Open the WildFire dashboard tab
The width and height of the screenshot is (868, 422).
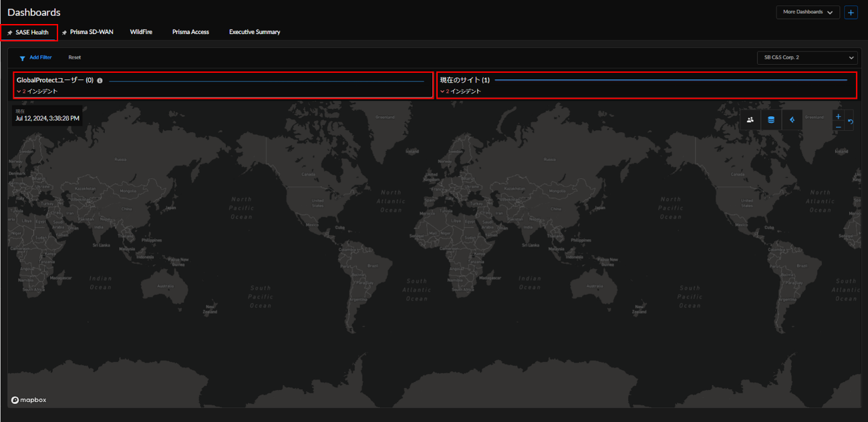pos(141,32)
